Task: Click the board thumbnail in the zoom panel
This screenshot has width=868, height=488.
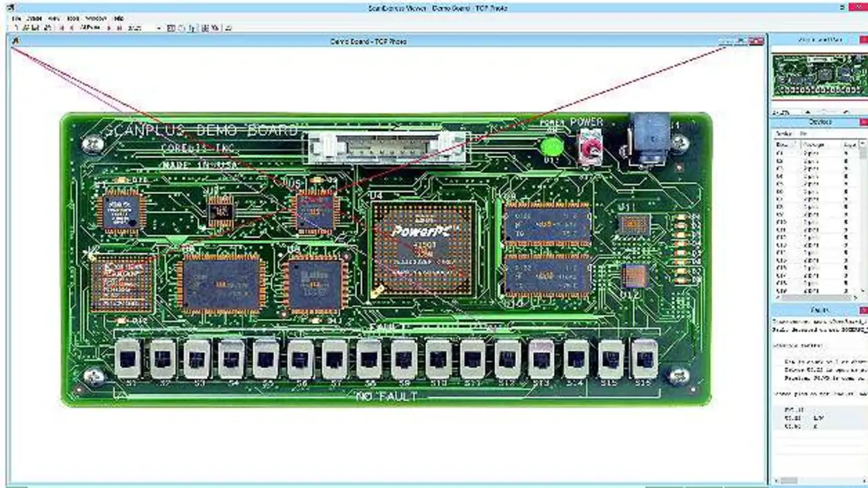Action: 818,76
